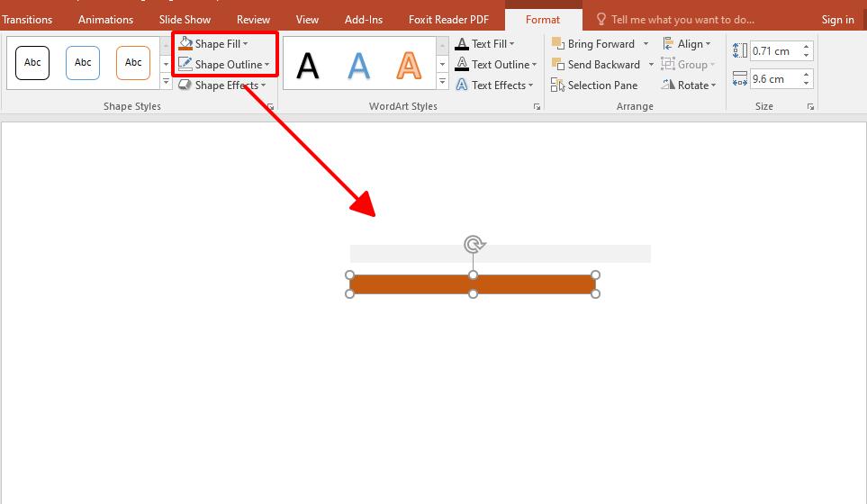This screenshot has width=867, height=504.
Task: Expand the Rotate dropdown arrow
Action: (713, 85)
